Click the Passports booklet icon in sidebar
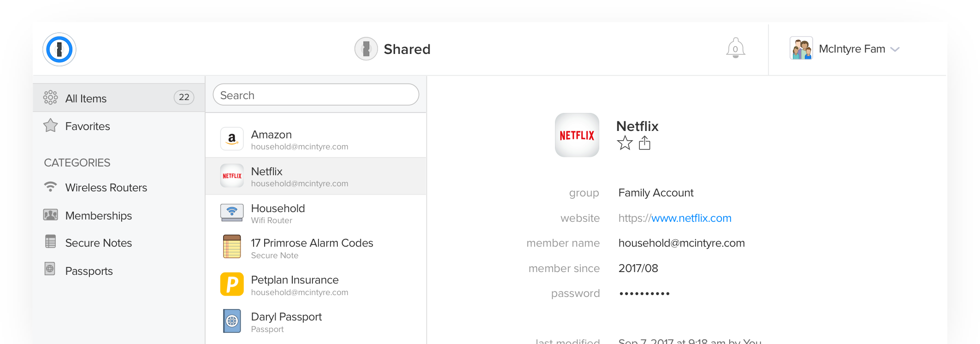The height and width of the screenshot is (344, 980). [x=50, y=269]
